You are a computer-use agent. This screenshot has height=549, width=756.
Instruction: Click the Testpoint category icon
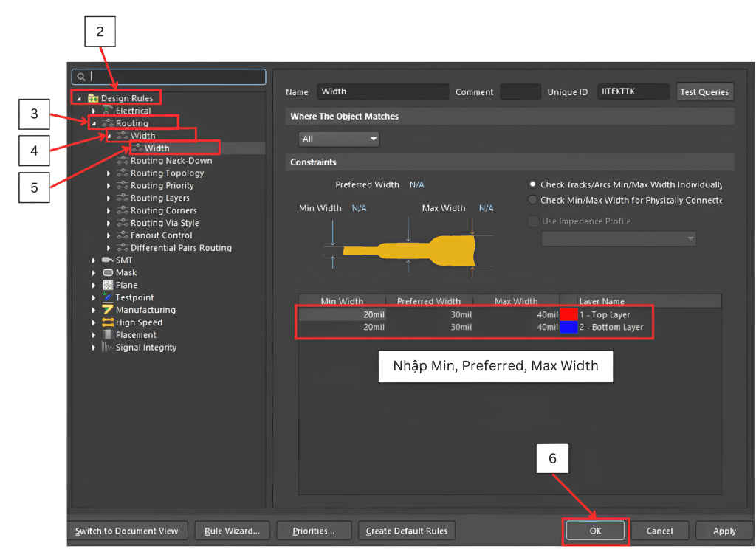[108, 298]
